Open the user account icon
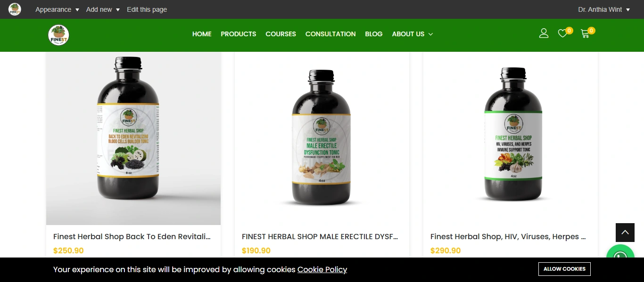 (x=544, y=33)
